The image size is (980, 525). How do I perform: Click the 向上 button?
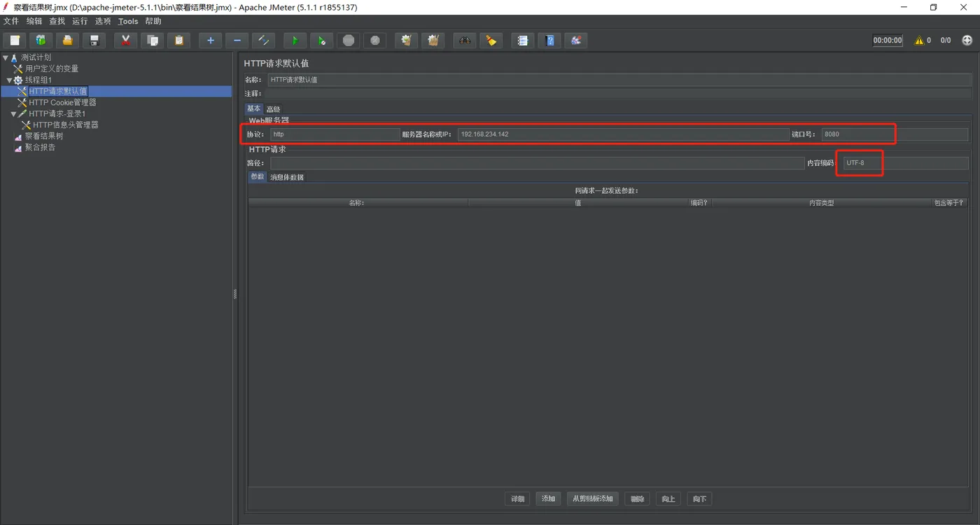(668, 499)
